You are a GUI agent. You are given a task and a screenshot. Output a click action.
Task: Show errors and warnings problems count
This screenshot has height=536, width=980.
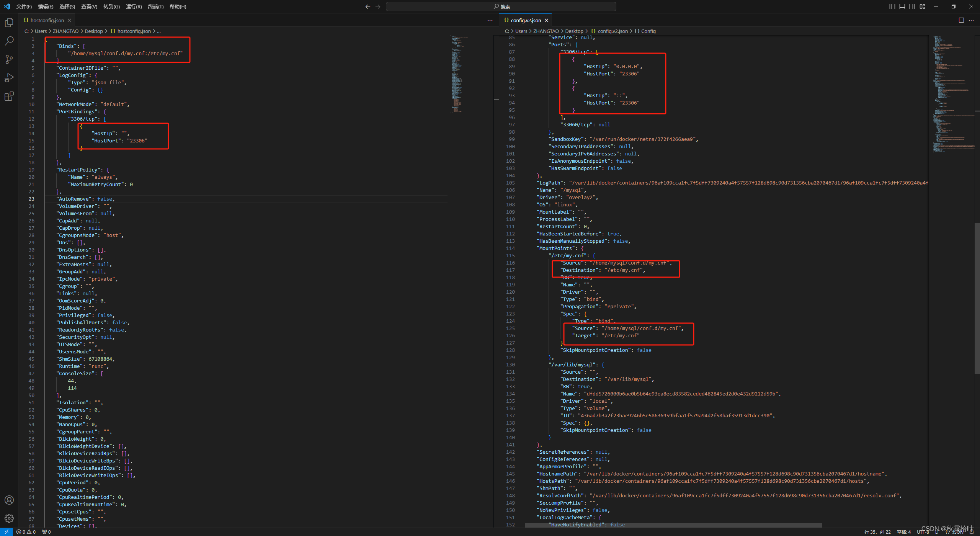coord(26,532)
